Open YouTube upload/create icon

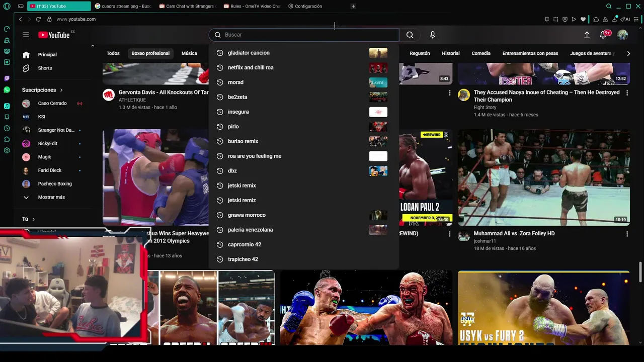pos(587,35)
